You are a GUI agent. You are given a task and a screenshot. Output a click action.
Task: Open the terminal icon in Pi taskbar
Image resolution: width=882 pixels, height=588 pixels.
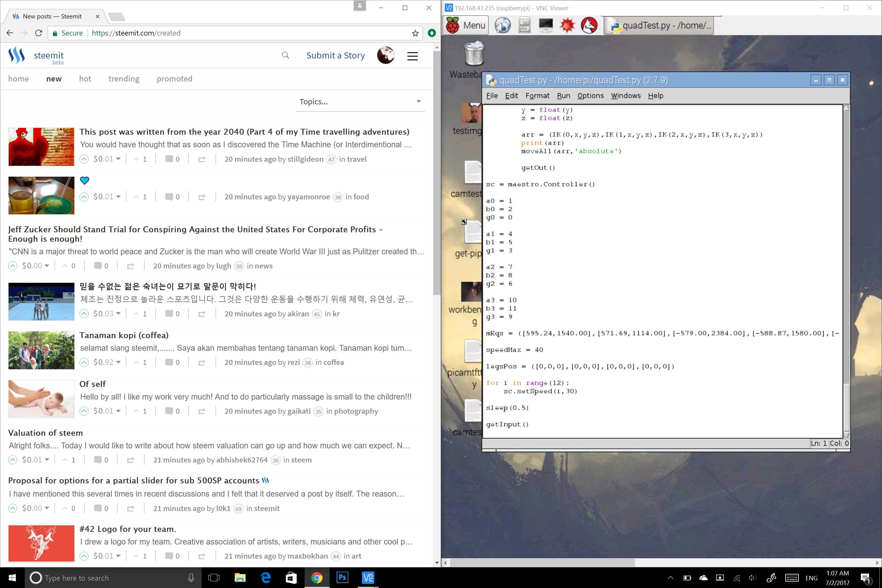[546, 25]
